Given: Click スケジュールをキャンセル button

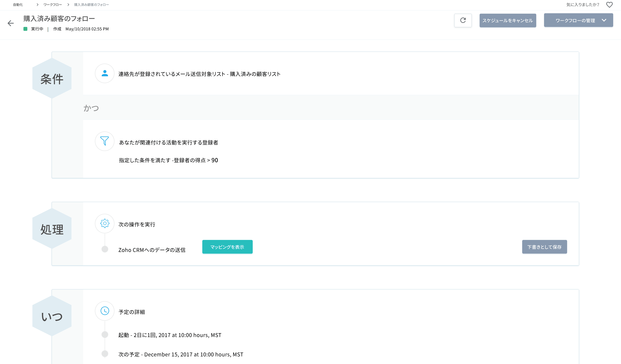Looking at the screenshot, I should point(508,20).
